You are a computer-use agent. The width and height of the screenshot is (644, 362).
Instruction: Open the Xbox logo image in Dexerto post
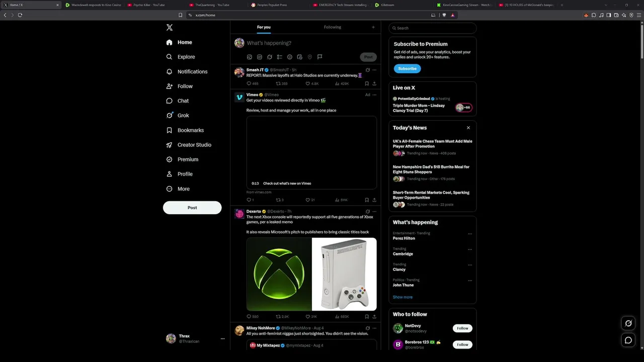pos(279,274)
